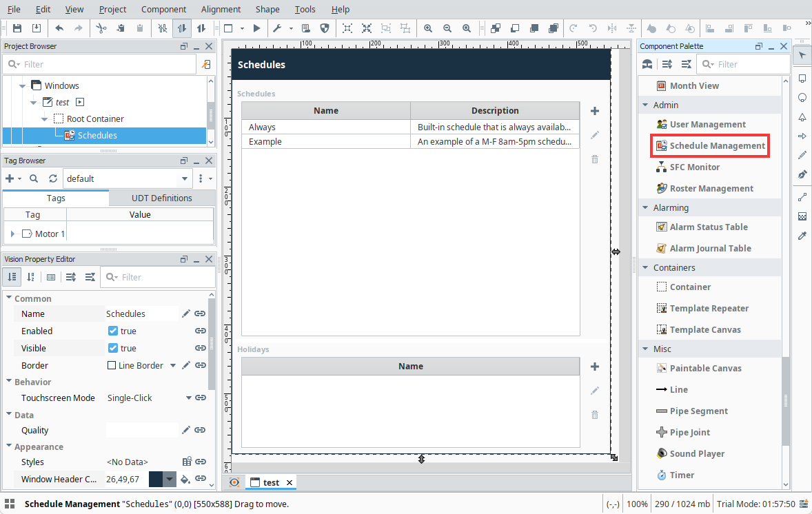Select Alarm Status Table in the palette

click(x=702, y=227)
